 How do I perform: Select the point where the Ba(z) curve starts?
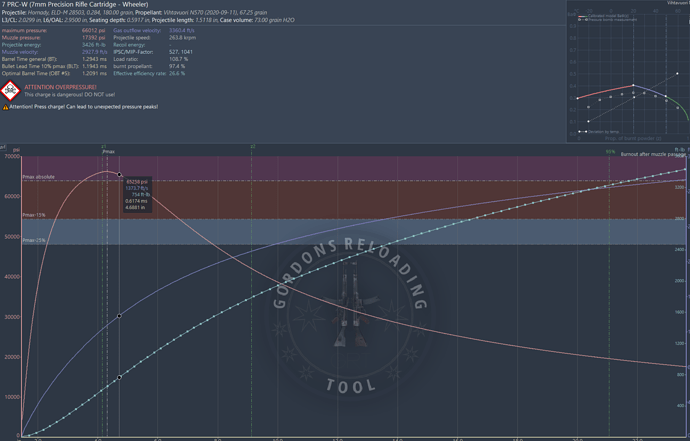[x=577, y=99]
